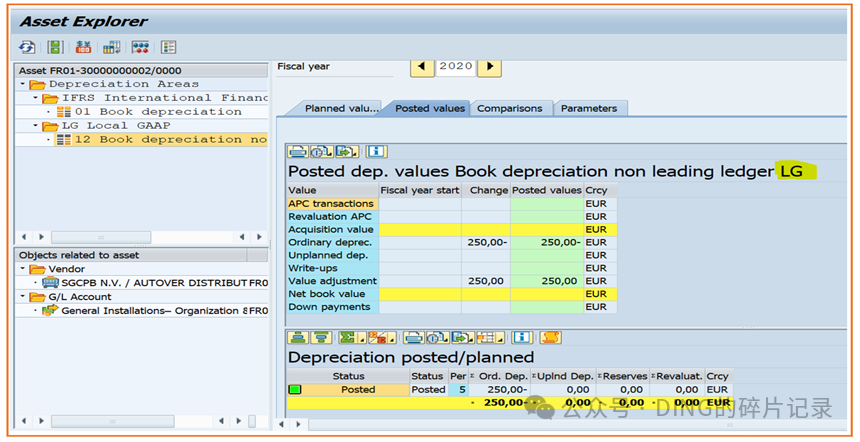Click the currency $¥ 100 toolbar icon
This screenshot has height=442, width=860.
(x=83, y=47)
